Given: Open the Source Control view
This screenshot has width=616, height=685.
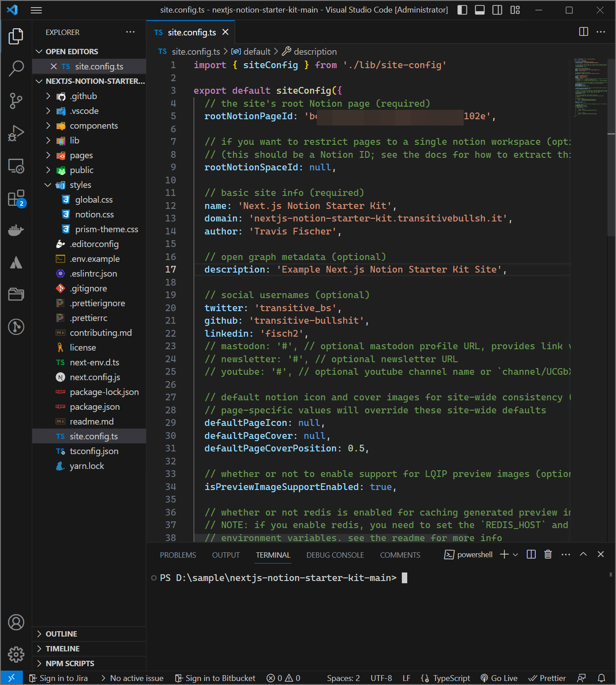Looking at the screenshot, I should pos(16,100).
